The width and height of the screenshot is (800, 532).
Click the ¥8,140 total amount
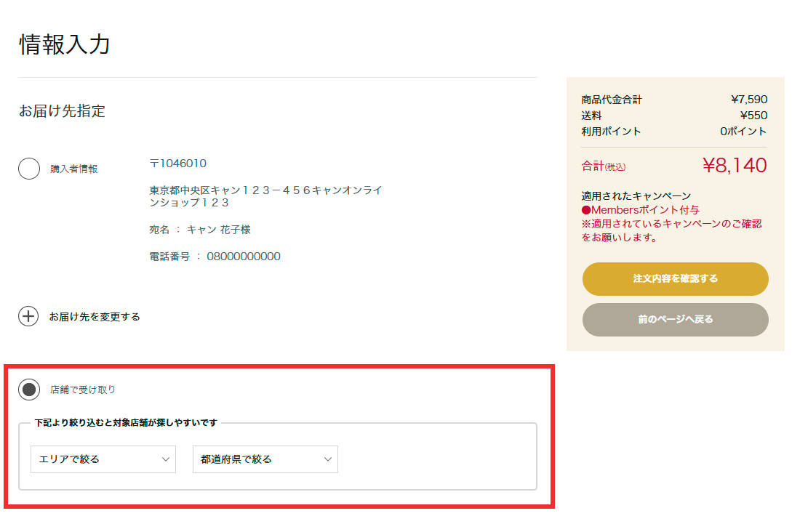click(x=735, y=166)
